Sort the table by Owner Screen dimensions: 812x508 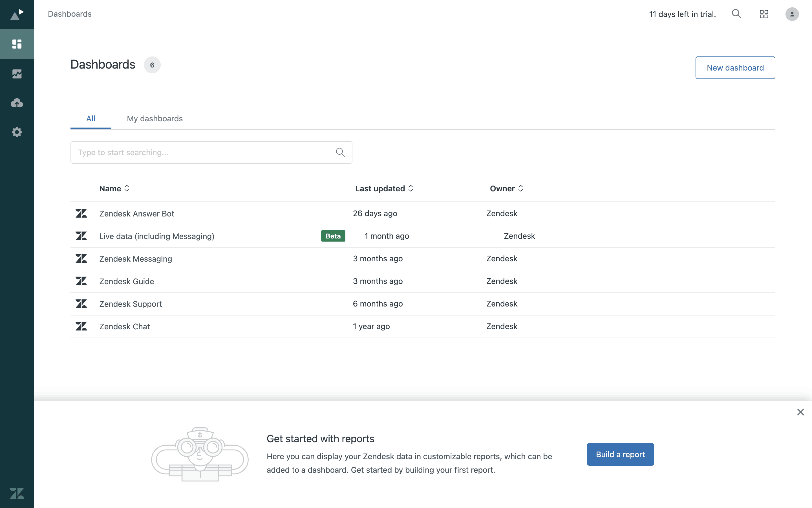(x=507, y=189)
